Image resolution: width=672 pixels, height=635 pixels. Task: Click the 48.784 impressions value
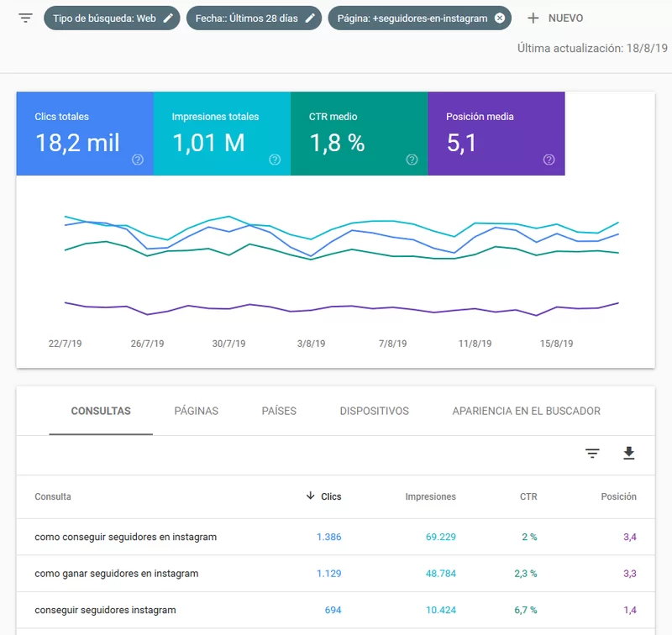(x=440, y=574)
